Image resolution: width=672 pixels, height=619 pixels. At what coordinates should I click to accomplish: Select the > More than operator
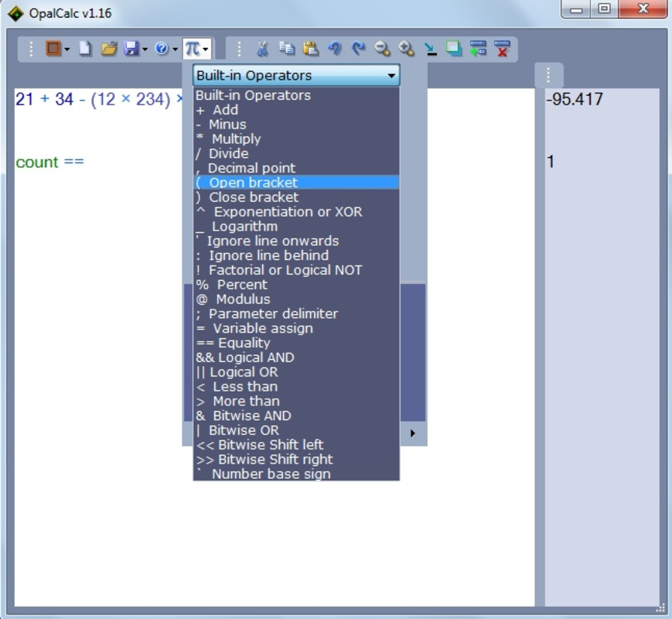[296, 402]
